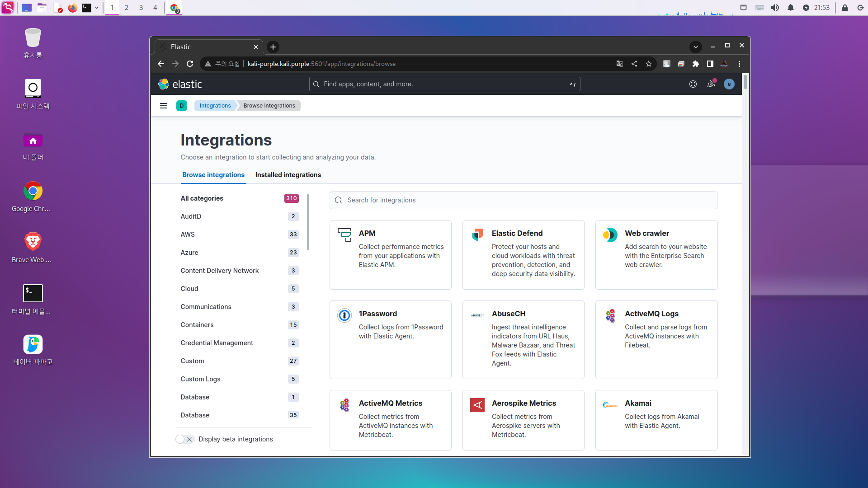Select the AWS category
868x488 pixels.
[188, 235]
